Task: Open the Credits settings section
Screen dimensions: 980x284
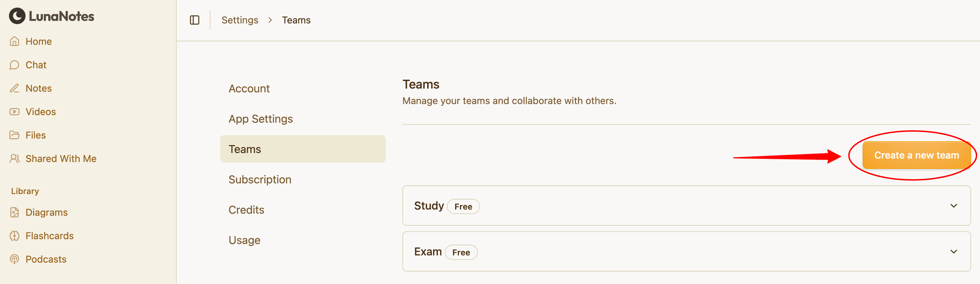Action: 246,210
